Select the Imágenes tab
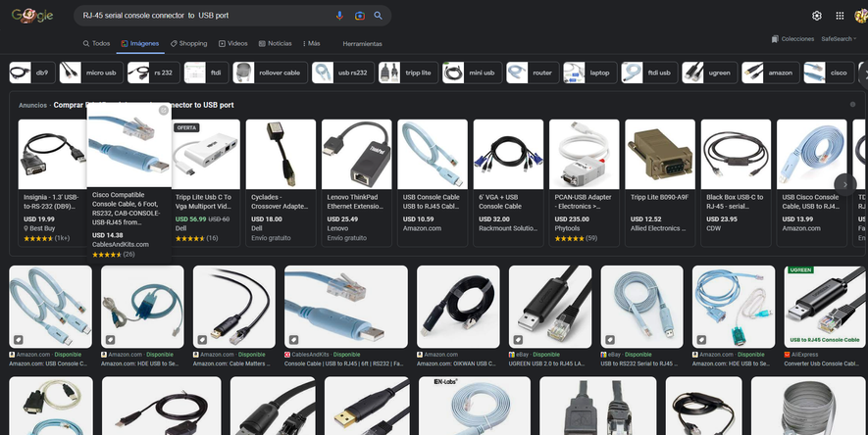The height and width of the screenshot is (435, 868). (x=140, y=43)
